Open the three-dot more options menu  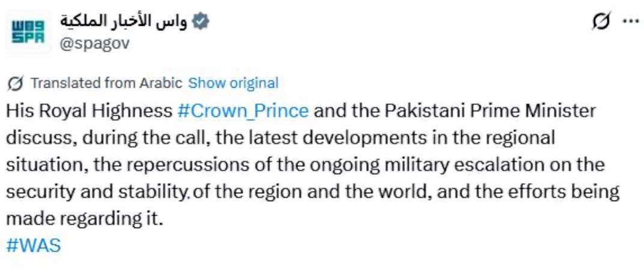[x=629, y=21]
